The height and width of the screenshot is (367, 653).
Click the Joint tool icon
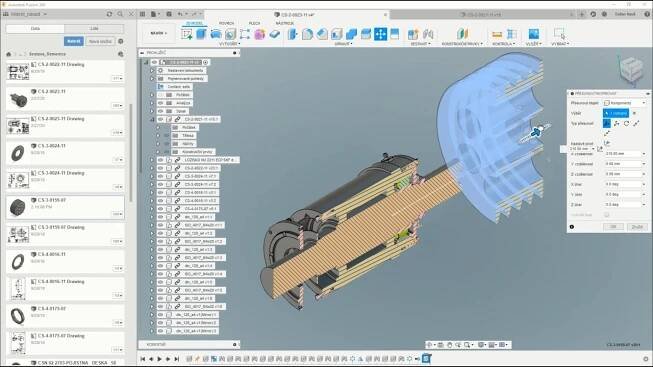428,34
